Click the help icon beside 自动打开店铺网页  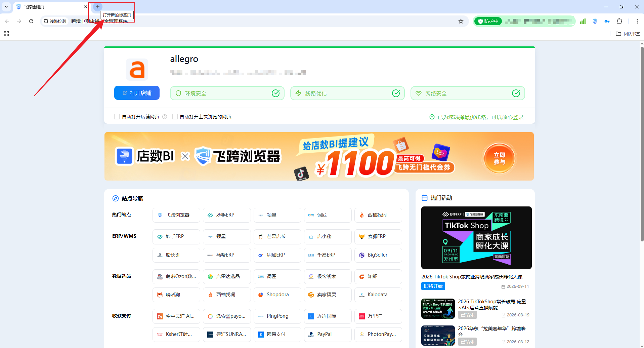tap(165, 117)
